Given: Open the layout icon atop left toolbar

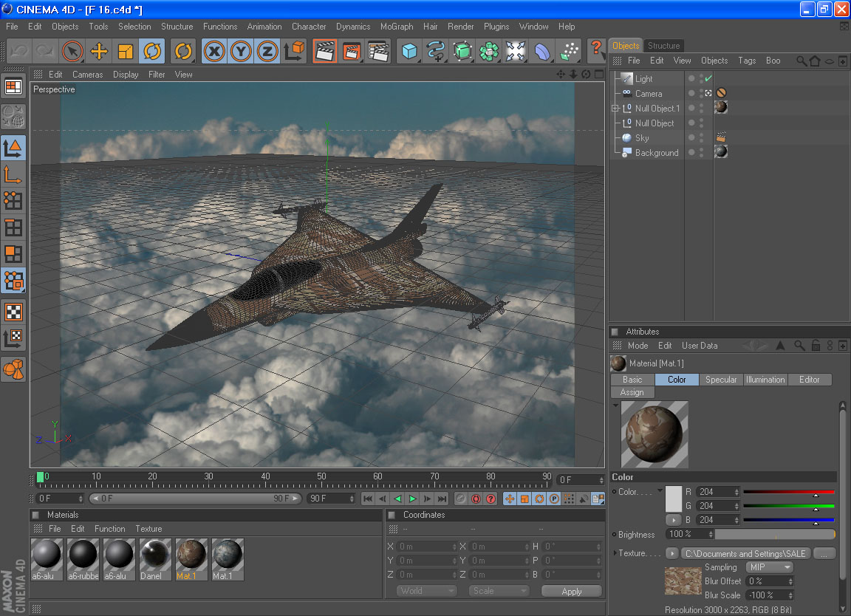Looking at the screenshot, I should [x=13, y=86].
